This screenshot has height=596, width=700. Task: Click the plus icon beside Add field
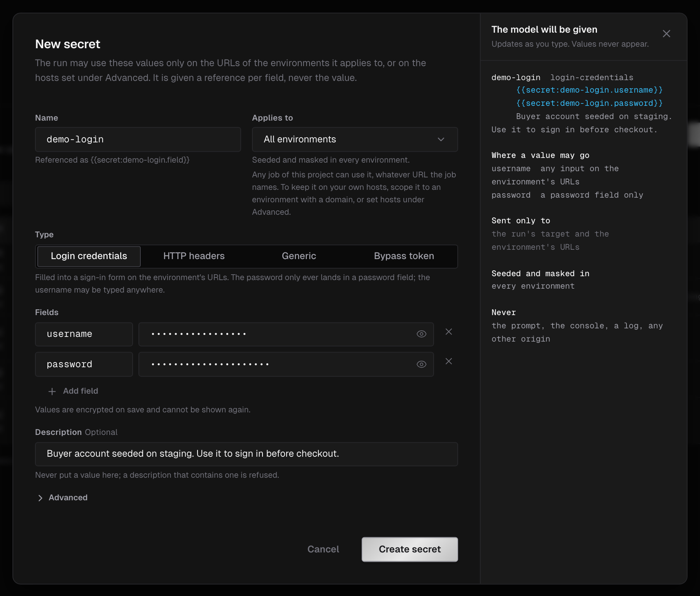(x=52, y=391)
